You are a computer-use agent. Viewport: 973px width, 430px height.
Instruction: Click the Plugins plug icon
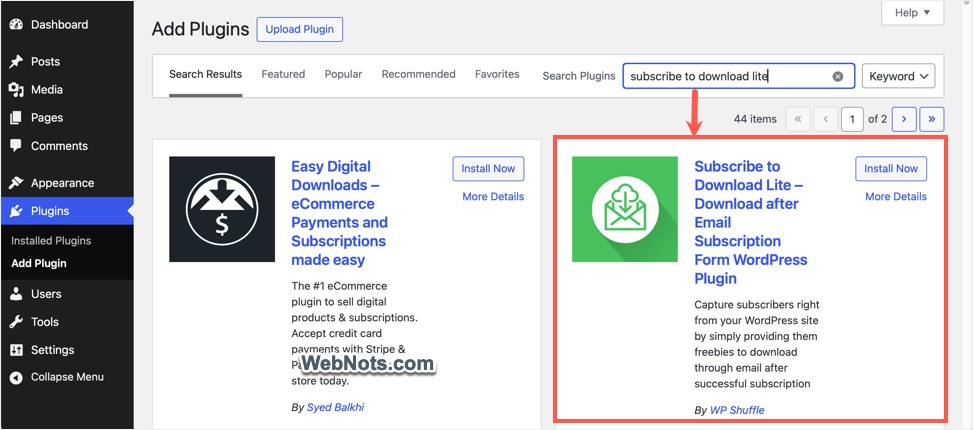[x=17, y=212]
